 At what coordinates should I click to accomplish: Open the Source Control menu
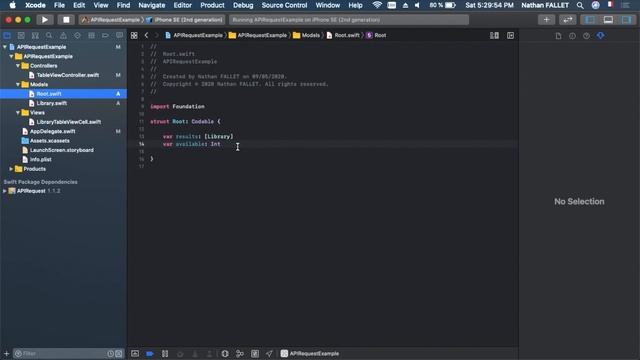(284, 5)
